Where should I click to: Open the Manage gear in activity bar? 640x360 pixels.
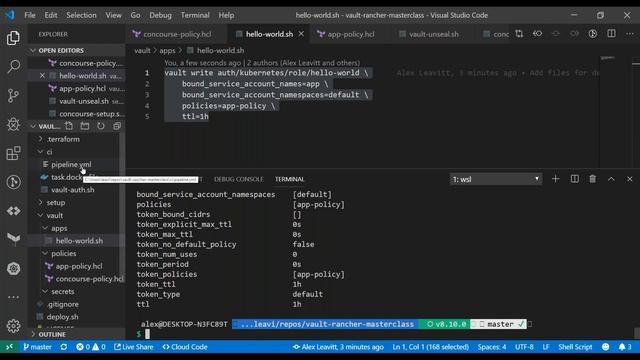pyautogui.click(x=13, y=325)
